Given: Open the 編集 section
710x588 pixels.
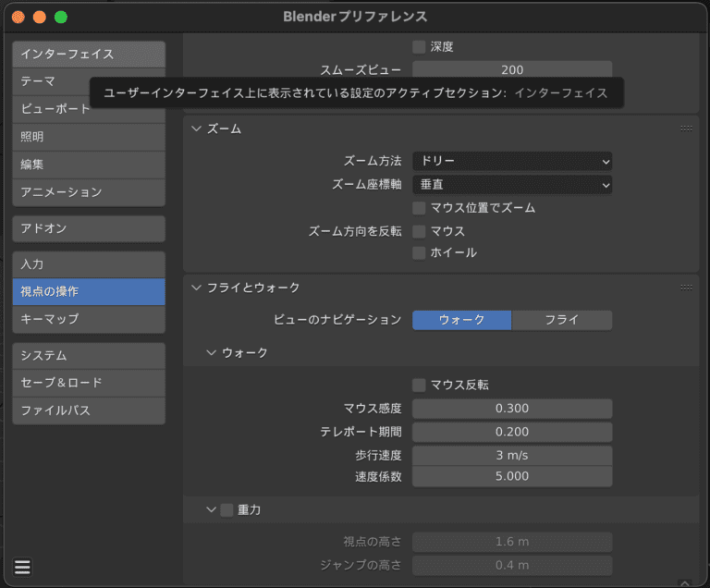Looking at the screenshot, I should (x=89, y=165).
